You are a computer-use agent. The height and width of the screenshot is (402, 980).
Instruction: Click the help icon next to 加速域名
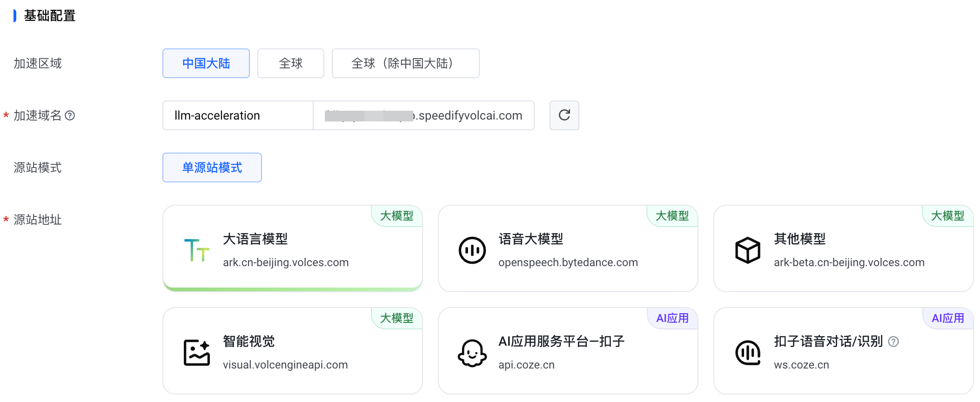coord(70,115)
